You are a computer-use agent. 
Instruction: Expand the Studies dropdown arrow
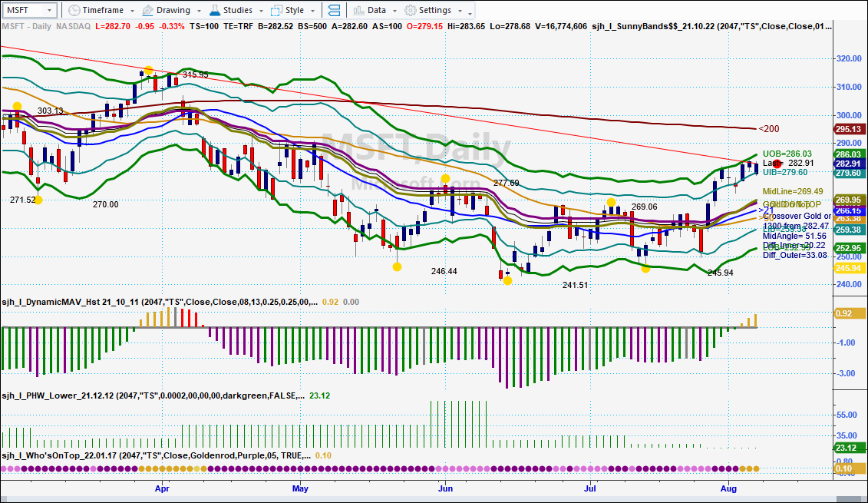[x=260, y=11]
